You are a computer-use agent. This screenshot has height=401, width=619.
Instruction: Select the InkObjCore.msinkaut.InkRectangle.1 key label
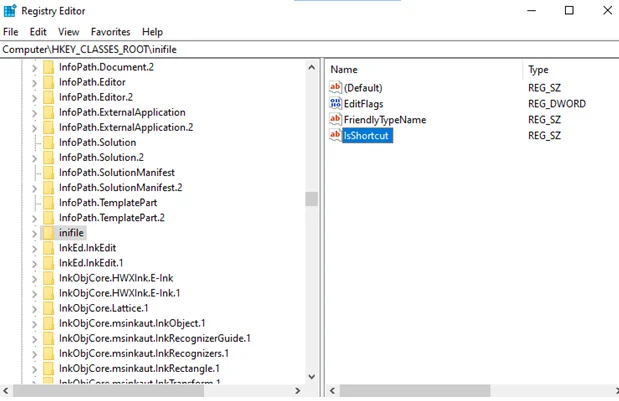pyautogui.click(x=139, y=369)
